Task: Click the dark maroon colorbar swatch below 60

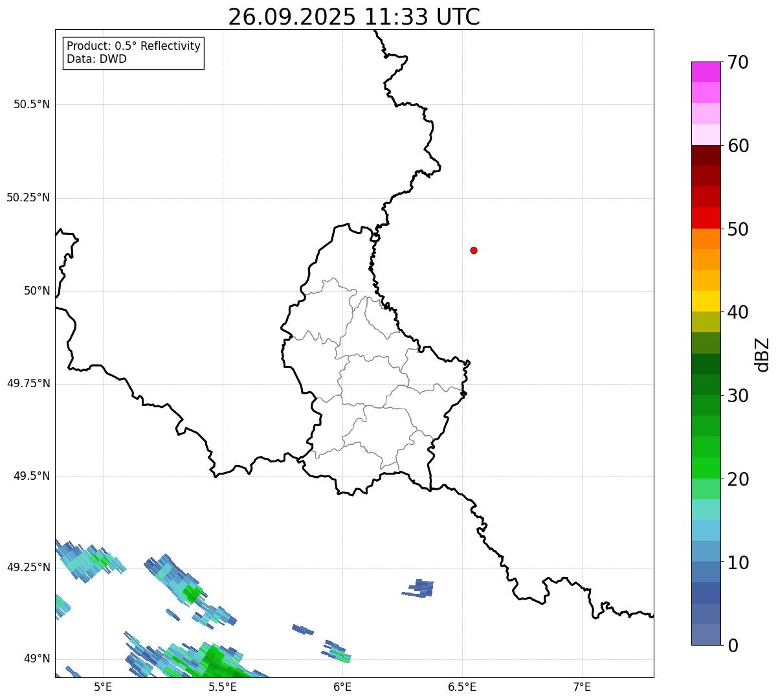Action: (706, 155)
